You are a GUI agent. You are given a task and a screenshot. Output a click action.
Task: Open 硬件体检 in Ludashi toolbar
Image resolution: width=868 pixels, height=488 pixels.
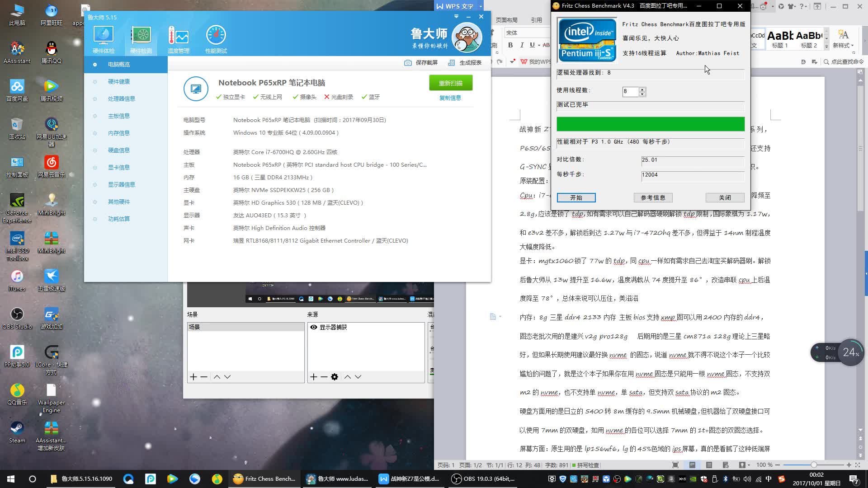(x=104, y=40)
